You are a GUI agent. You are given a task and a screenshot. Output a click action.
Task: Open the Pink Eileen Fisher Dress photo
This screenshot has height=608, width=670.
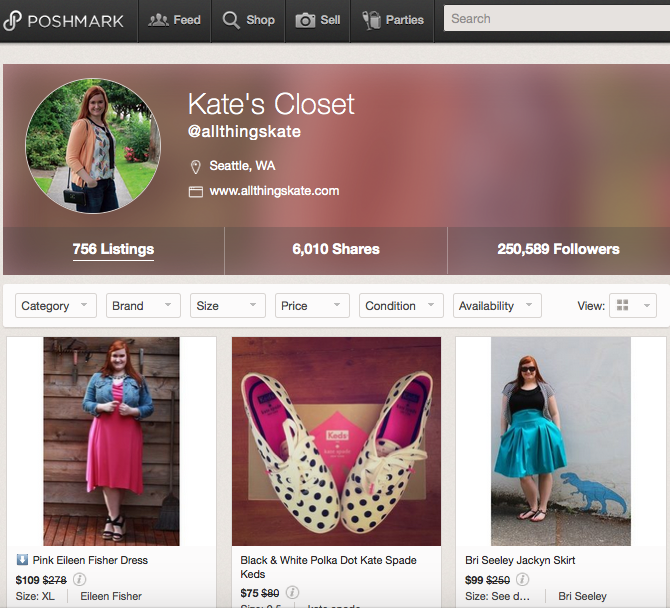(112, 441)
